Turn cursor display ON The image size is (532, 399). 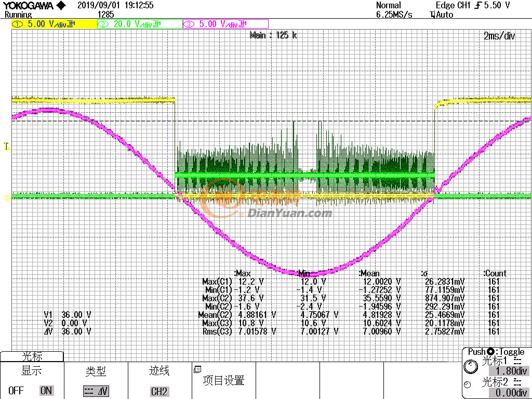[46, 390]
